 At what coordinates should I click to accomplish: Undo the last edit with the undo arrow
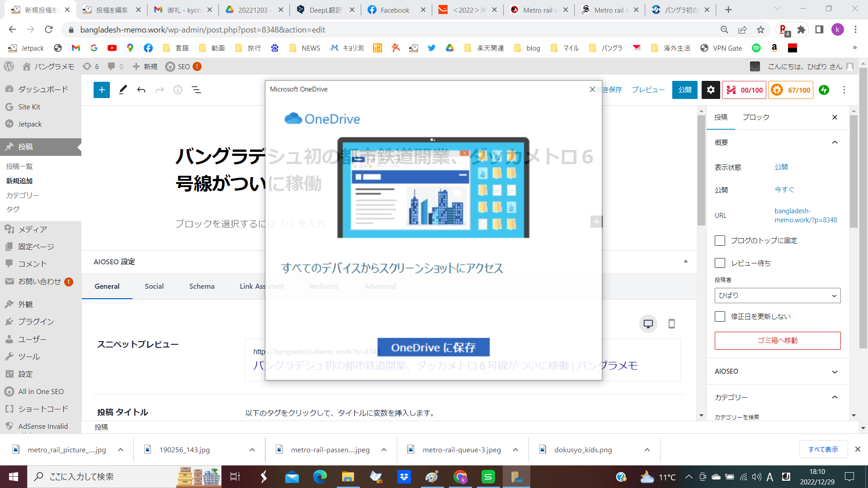[x=141, y=90]
